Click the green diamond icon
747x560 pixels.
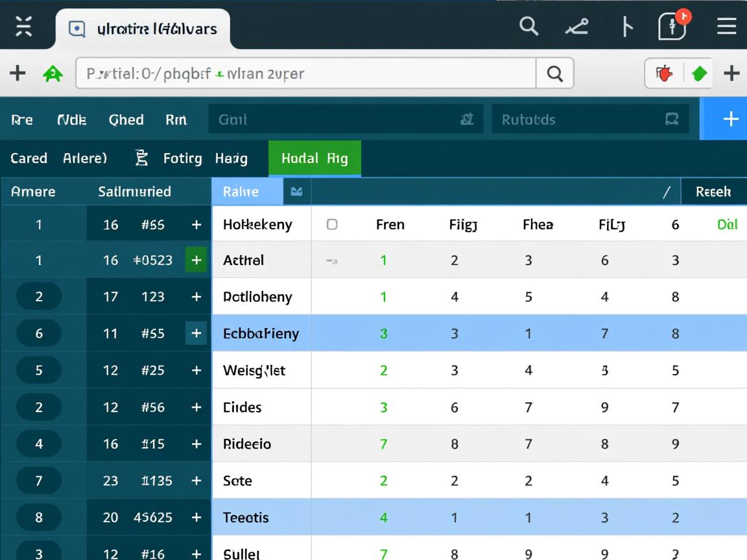click(699, 74)
